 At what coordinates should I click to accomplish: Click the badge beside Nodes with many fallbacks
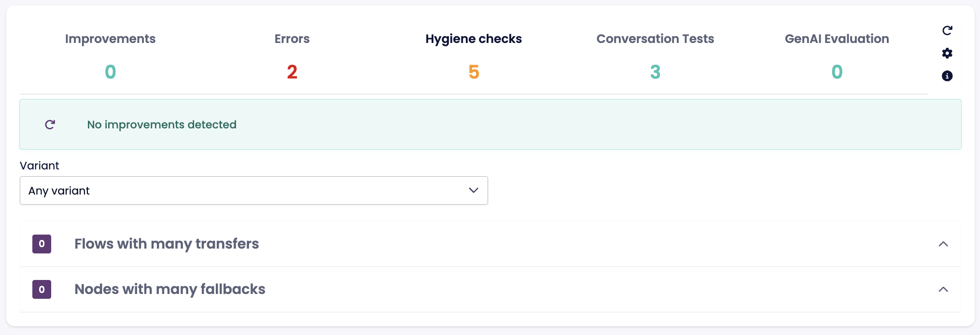pos(42,289)
